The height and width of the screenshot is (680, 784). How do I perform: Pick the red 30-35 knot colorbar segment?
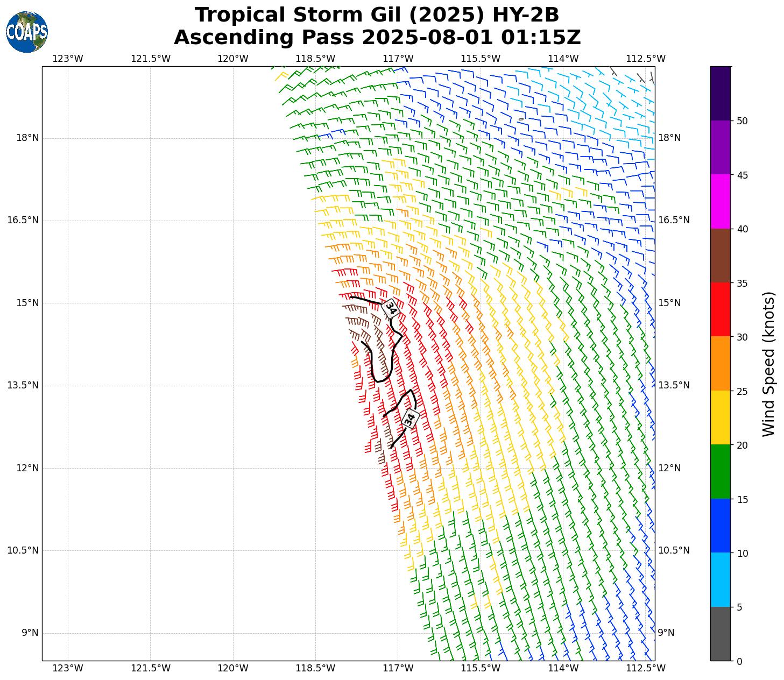point(720,309)
